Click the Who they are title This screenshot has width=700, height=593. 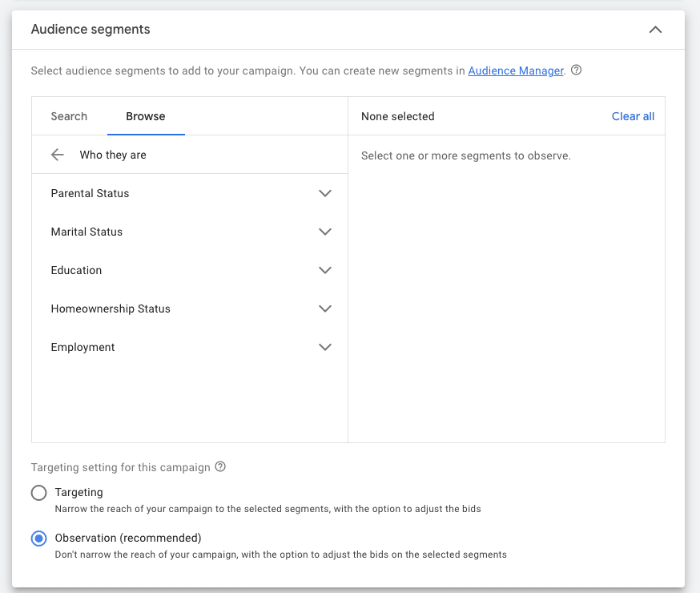click(113, 155)
